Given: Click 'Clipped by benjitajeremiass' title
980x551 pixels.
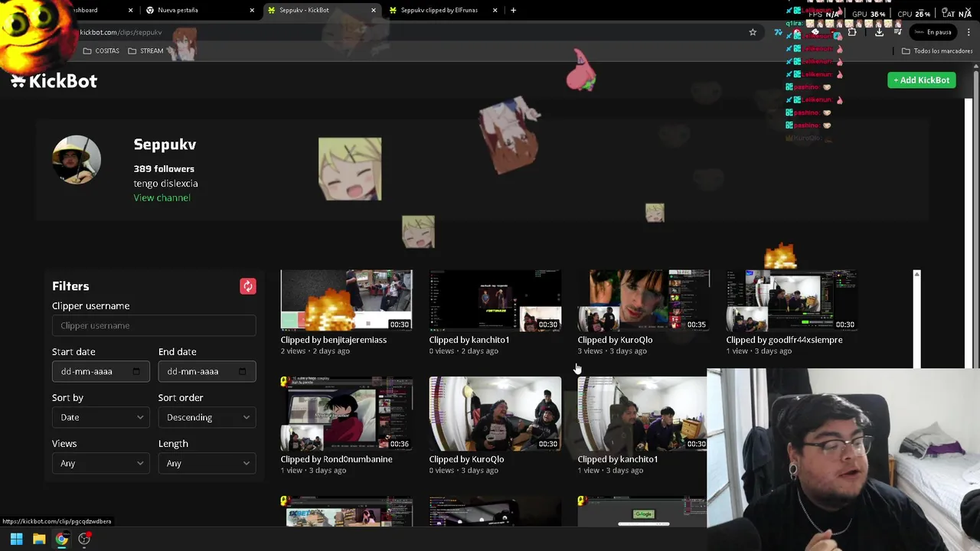Looking at the screenshot, I should [x=334, y=340].
